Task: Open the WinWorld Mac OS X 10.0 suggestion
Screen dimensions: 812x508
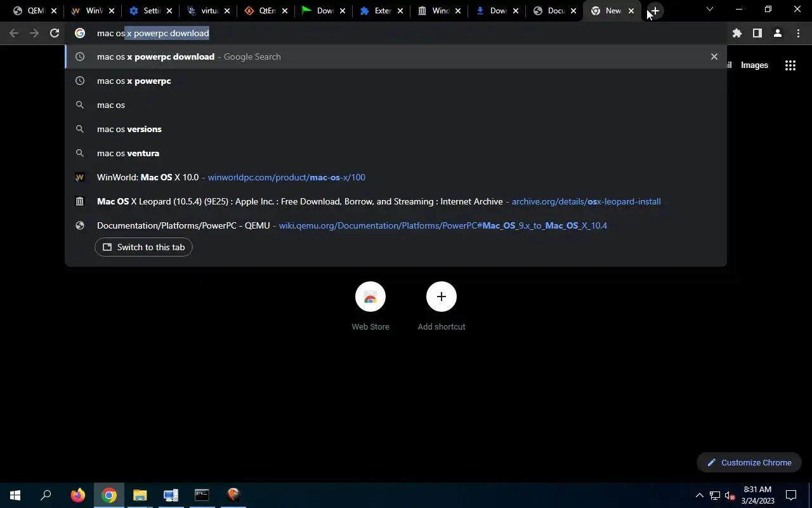Action: 396,177
